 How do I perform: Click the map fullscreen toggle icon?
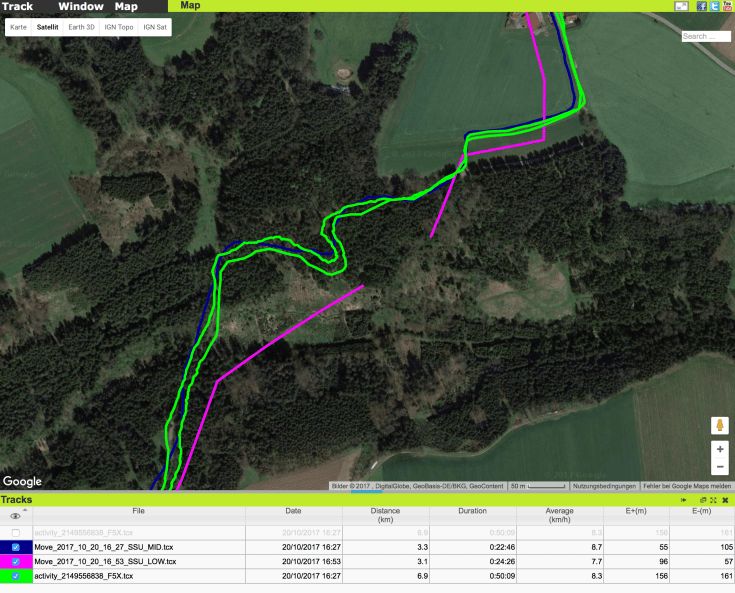[x=681, y=6]
